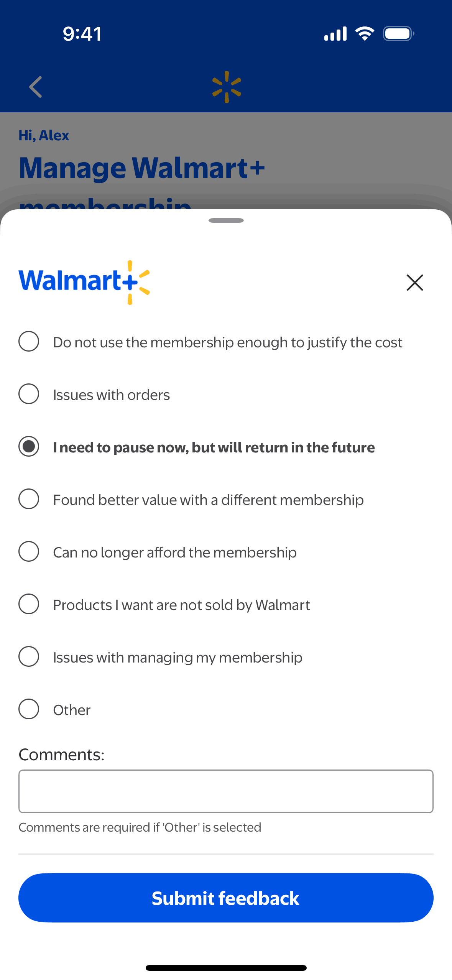Click the Comments text field

tap(226, 791)
